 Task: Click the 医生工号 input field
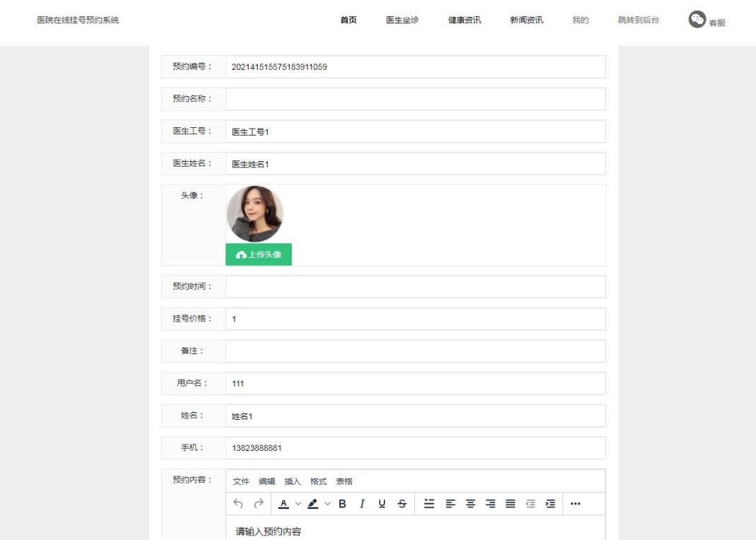click(415, 131)
